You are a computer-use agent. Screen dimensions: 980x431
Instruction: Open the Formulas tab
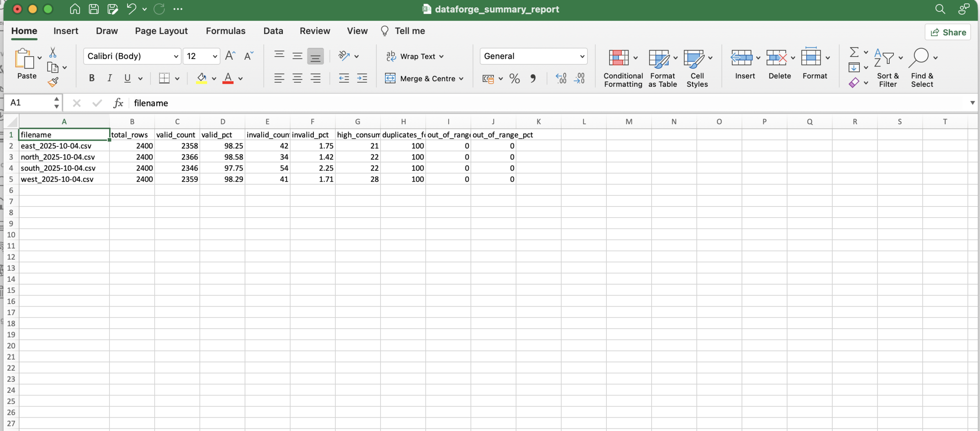pos(225,31)
